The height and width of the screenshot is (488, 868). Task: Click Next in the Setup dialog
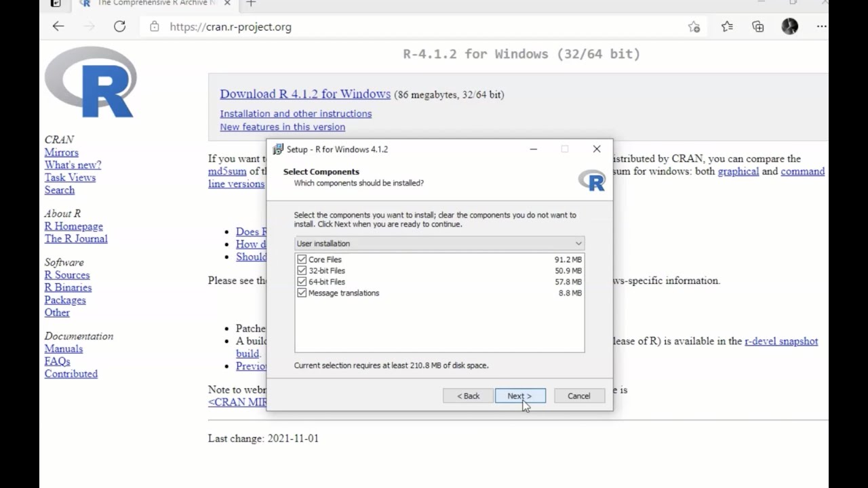(520, 396)
